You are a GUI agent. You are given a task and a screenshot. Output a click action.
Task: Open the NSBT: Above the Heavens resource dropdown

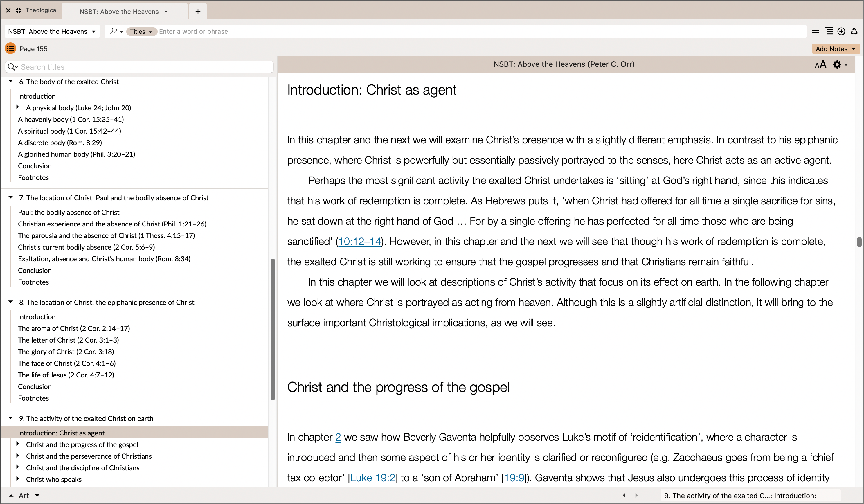coord(52,32)
